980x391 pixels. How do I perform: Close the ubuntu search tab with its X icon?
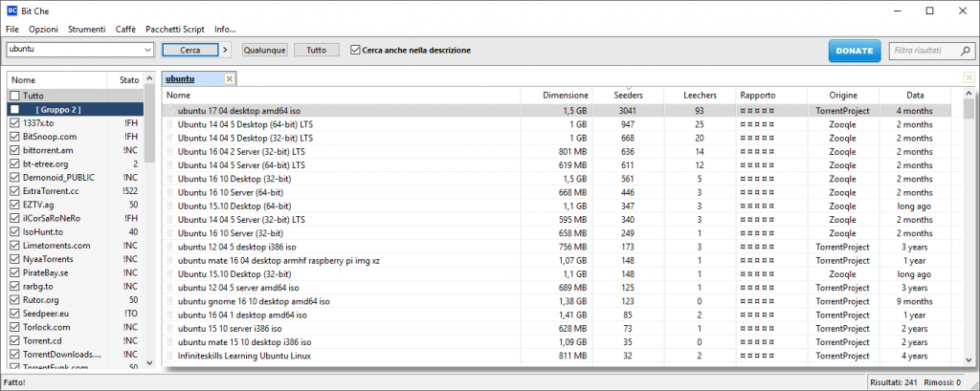coord(229,78)
